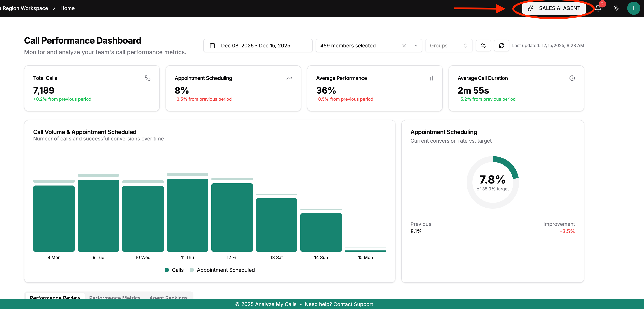Screen dimensions: 644x309
Task: Clear the 459 members selected field
Action: coord(404,46)
